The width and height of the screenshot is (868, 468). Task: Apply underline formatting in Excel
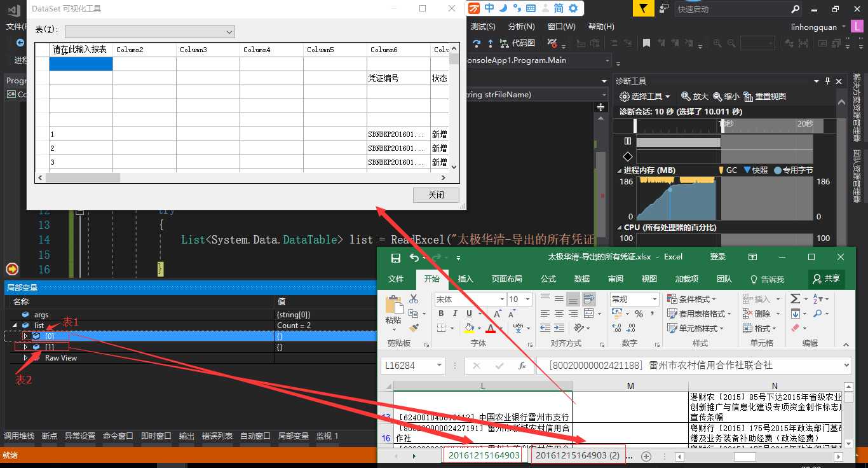pyautogui.click(x=469, y=313)
